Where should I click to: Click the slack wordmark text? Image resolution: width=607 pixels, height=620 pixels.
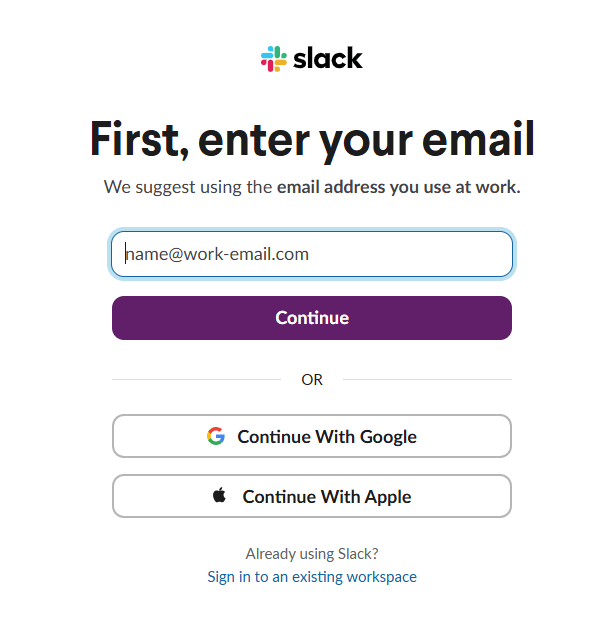(x=328, y=58)
